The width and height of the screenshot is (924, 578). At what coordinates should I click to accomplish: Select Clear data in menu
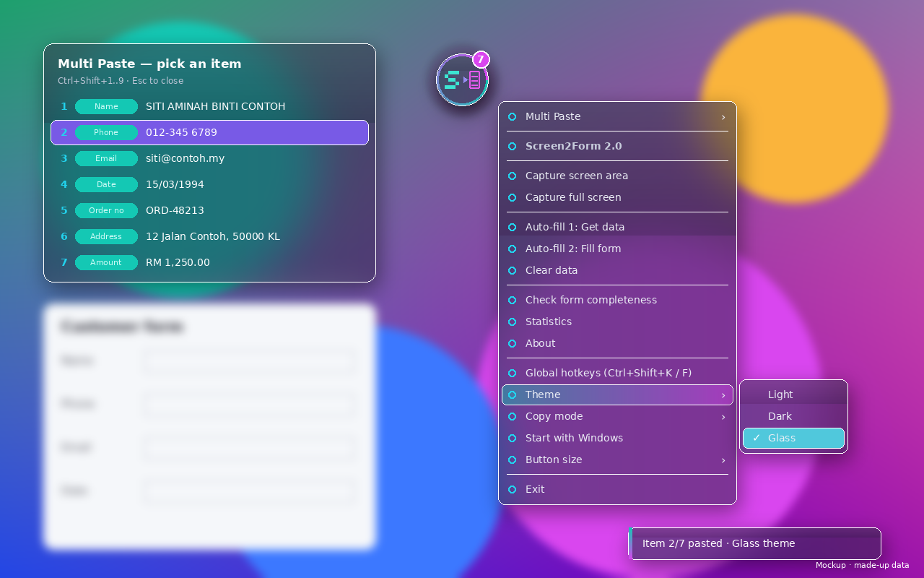[617, 270]
